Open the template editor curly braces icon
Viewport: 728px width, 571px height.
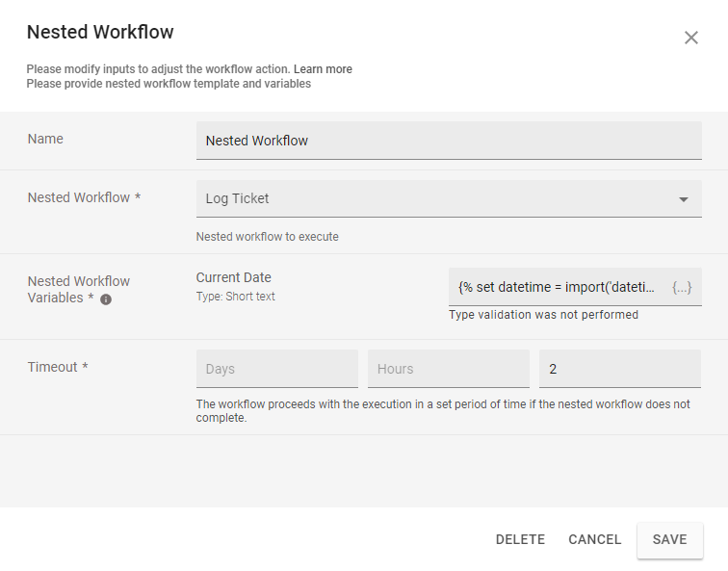tap(681, 288)
